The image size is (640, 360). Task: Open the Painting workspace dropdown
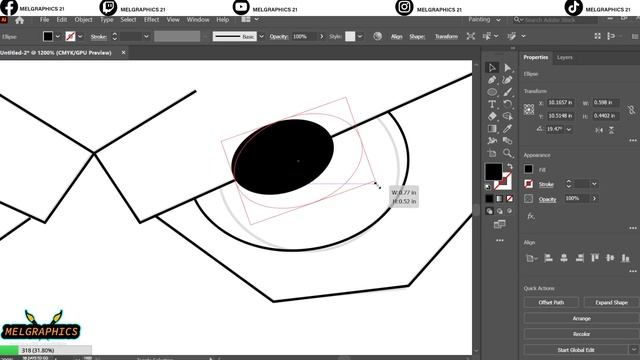(x=484, y=20)
